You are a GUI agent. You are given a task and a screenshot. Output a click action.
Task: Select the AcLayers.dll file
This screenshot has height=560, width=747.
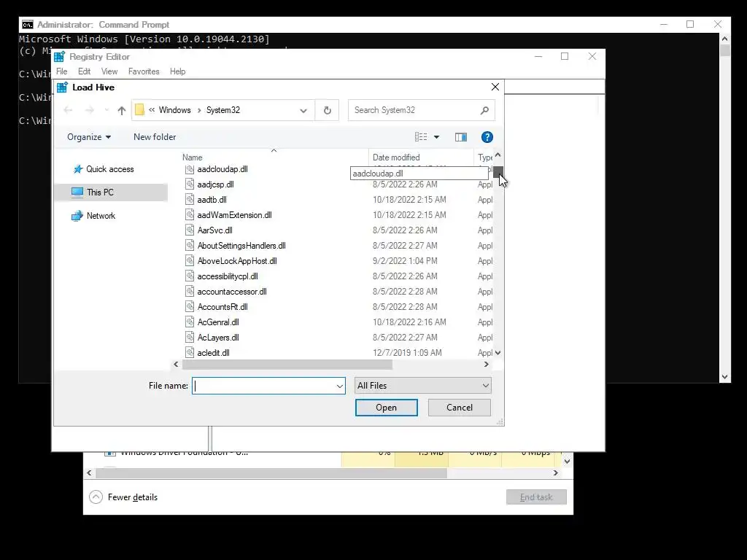click(x=218, y=337)
